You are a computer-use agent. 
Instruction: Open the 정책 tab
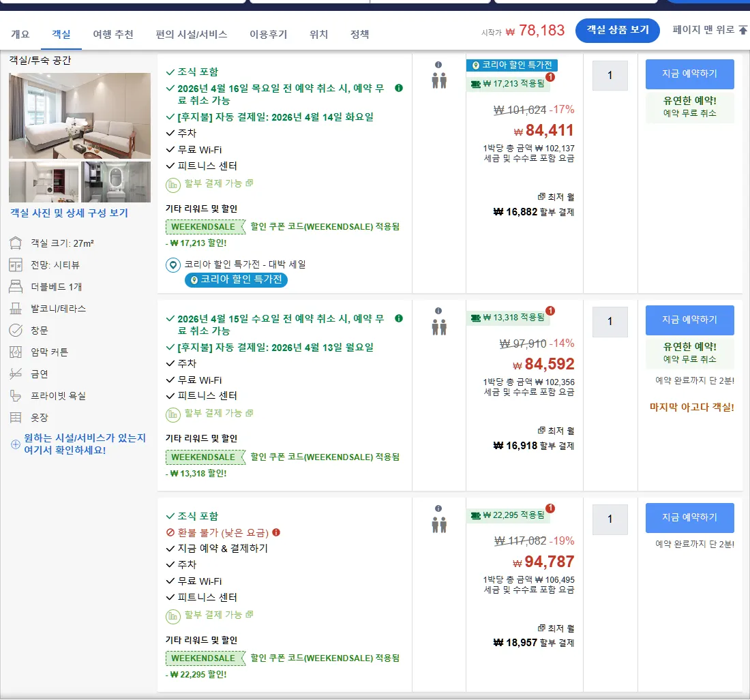(x=360, y=35)
